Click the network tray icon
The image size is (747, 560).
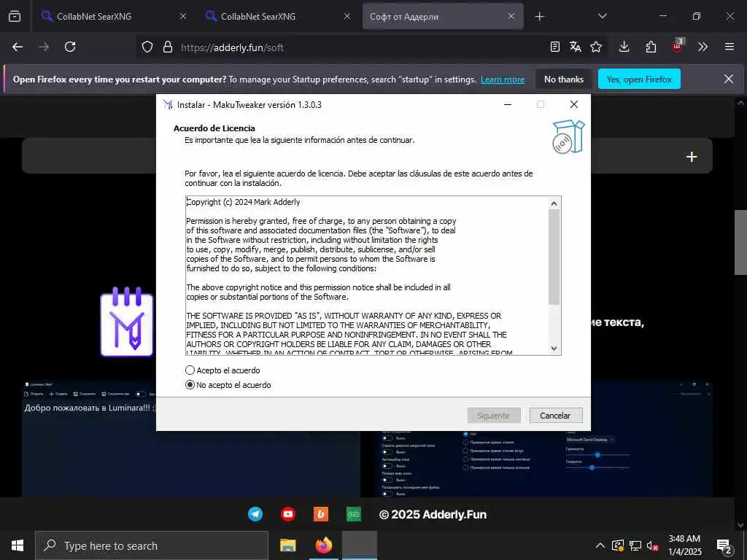635,545
